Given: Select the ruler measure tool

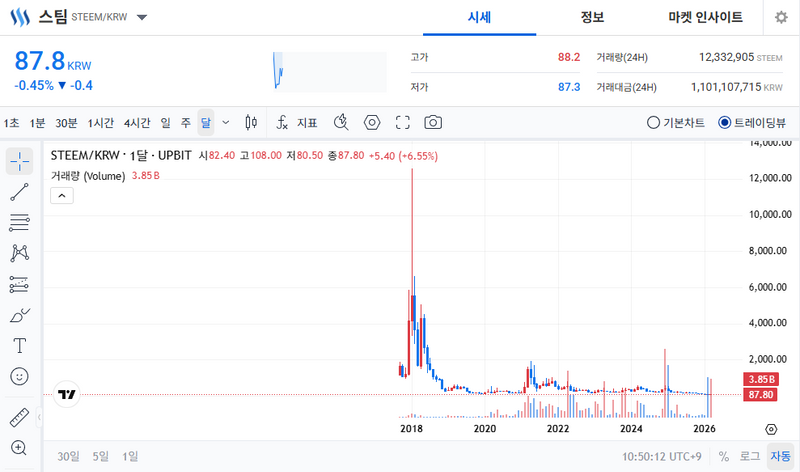Looking at the screenshot, I should [19, 417].
